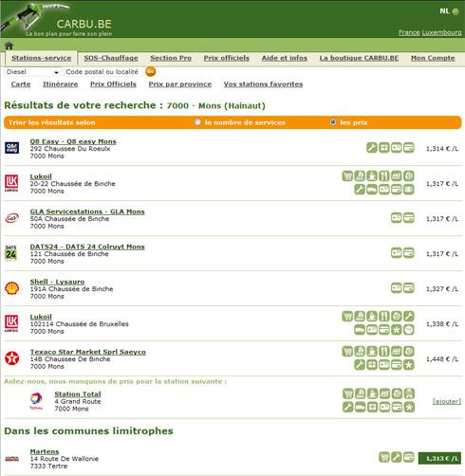Open Vos stations favorites link

(263, 84)
